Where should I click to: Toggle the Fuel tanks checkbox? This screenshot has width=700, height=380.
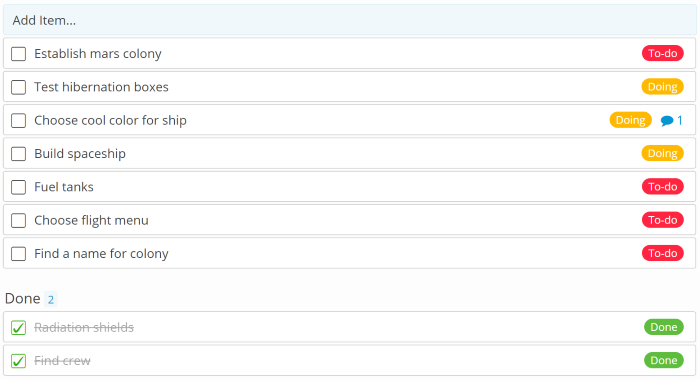[x=18, y=187]
